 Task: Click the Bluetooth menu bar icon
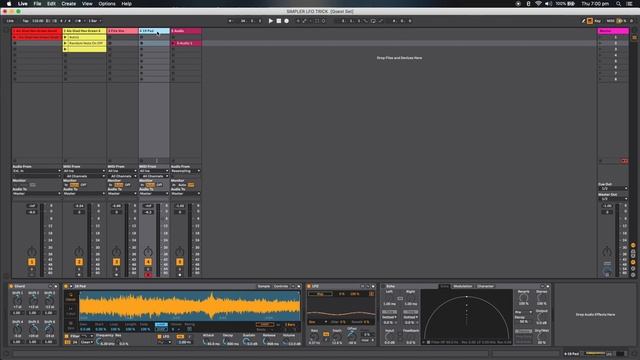coord(528,4)
